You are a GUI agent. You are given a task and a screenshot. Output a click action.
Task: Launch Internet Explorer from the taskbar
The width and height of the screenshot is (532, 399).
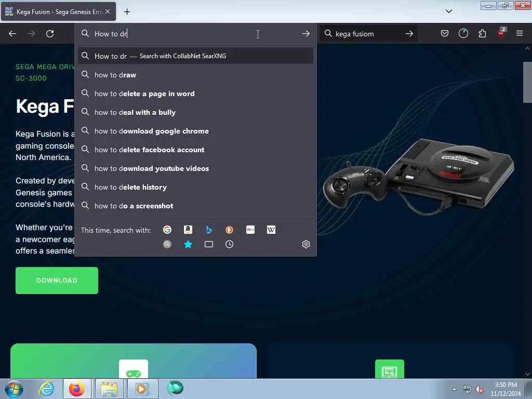[46, 389]
